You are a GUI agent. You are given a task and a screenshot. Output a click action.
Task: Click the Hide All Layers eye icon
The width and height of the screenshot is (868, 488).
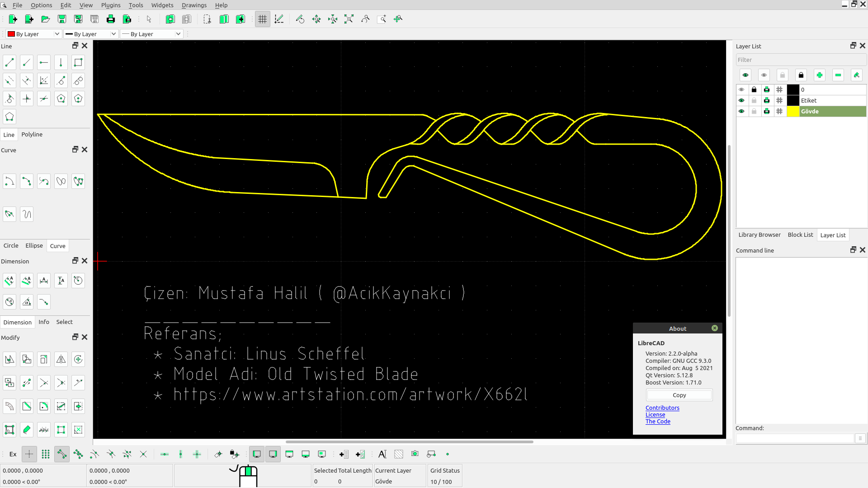[x=764, y=75]
